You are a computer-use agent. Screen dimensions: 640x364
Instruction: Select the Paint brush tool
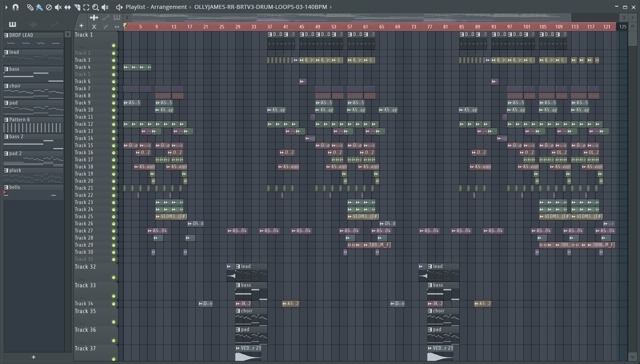39,7
